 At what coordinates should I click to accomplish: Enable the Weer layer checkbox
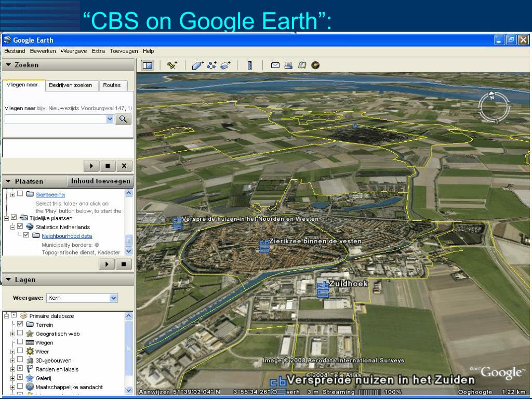tap(20, 351)
